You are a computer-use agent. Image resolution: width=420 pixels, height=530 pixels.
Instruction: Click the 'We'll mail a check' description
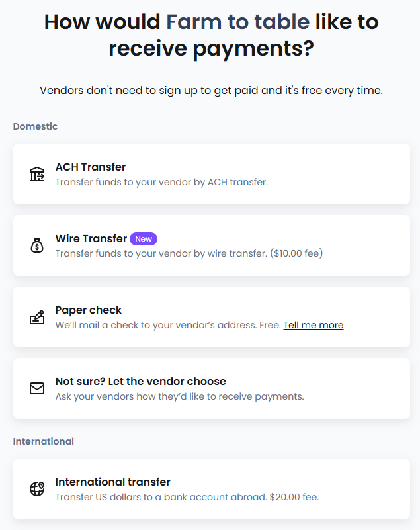[169, 325]
